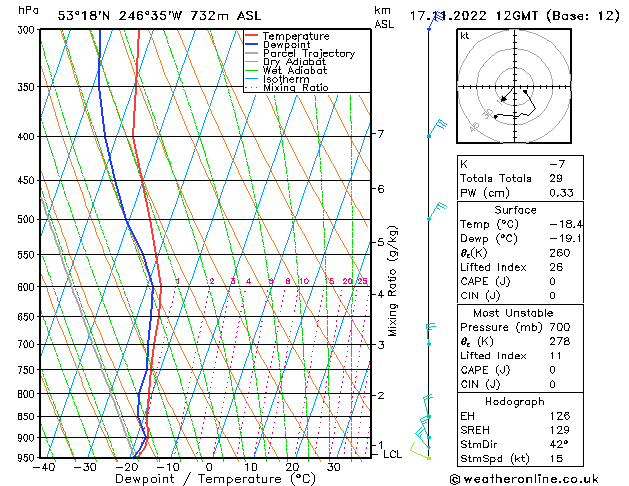Click the lowest wind barb near 950 hPa
Viewport: 629px width, 486px height.
point(425,453)
